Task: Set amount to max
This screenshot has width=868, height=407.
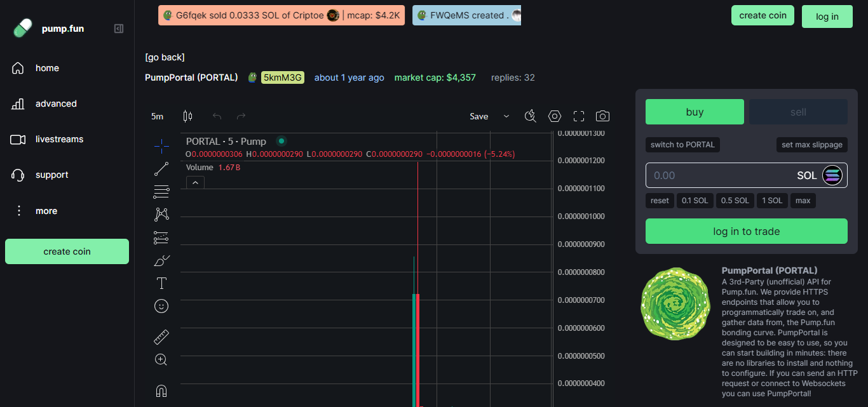Action: 803,201
